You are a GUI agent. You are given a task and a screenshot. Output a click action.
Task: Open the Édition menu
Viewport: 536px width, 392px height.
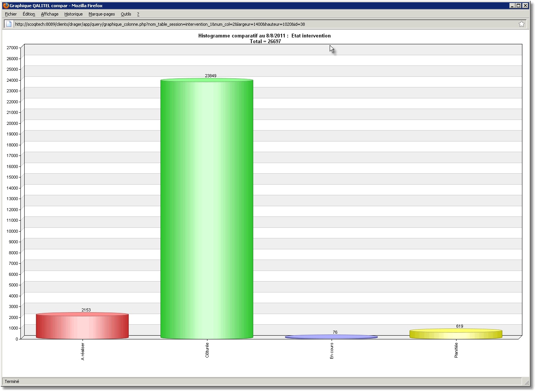click(29, 14)
